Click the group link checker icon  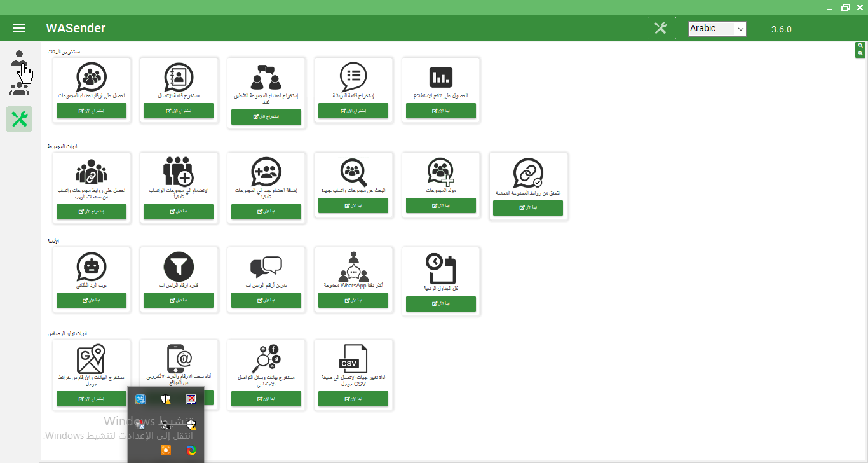pos(528,173)
